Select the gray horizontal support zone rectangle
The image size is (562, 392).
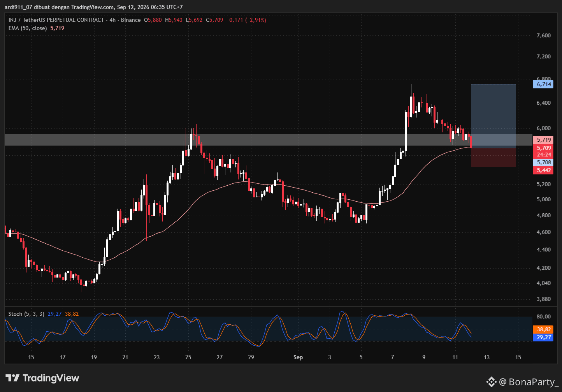[x=268, y=140]
